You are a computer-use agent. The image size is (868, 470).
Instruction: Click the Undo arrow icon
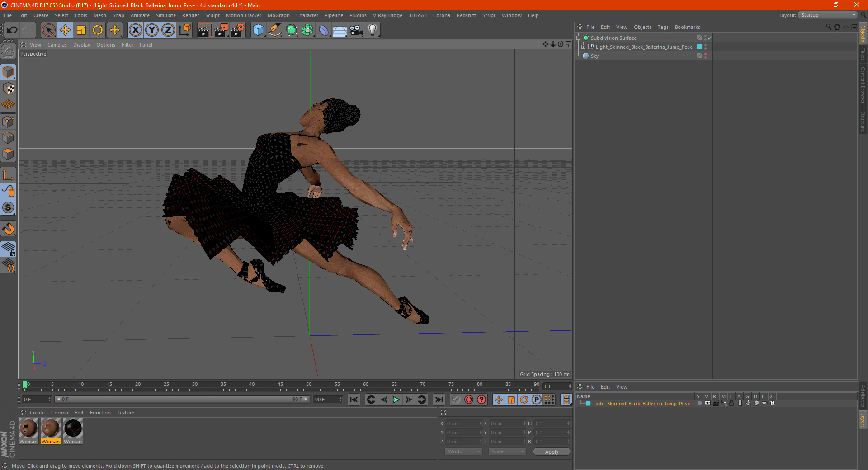coord(12,30)
